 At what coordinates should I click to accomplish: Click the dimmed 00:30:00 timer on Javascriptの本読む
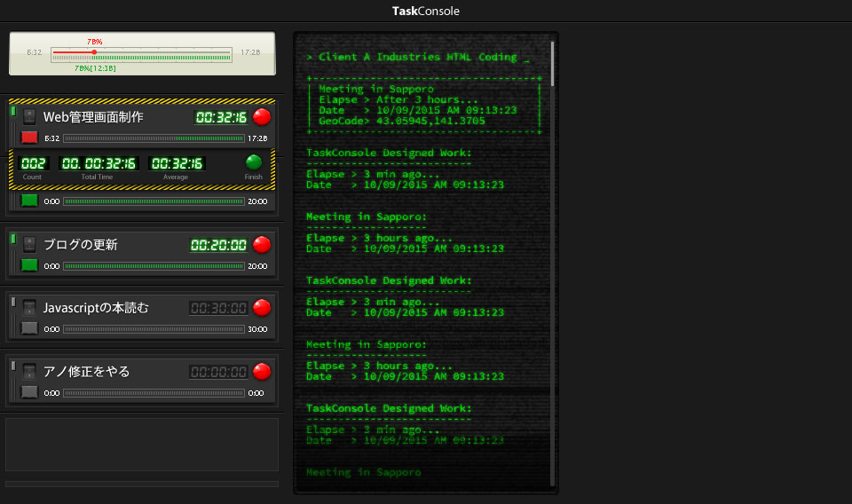point(218,309)
